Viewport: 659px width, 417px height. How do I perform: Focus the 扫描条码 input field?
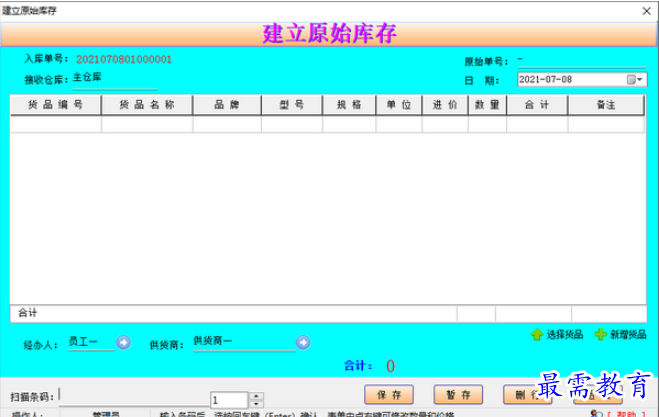pos(134,396)
